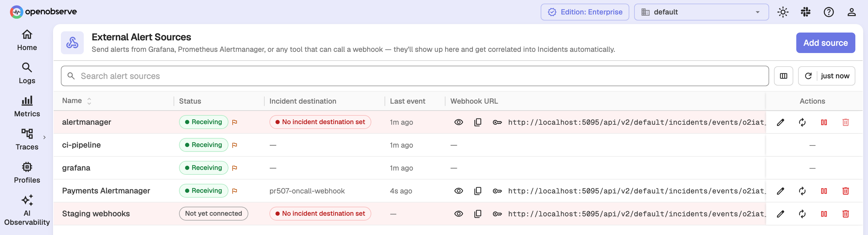Copy the Payments Alertmanager webhook URL
Viewport: 868px width, 235px height.
(478, 191)
